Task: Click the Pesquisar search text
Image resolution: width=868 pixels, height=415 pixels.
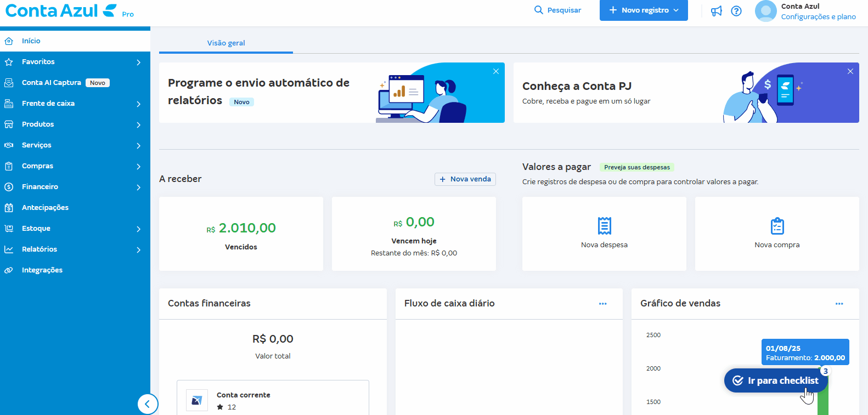Action: (564, 10)
